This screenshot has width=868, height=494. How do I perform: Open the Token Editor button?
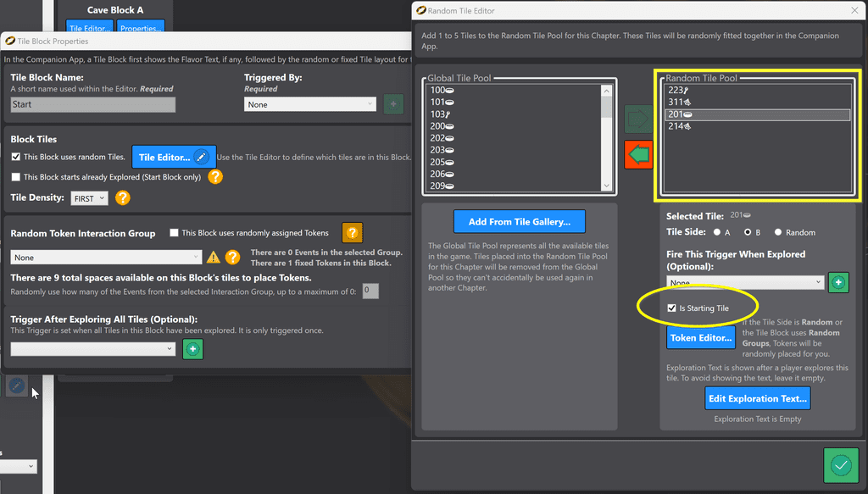click(701, 337)
